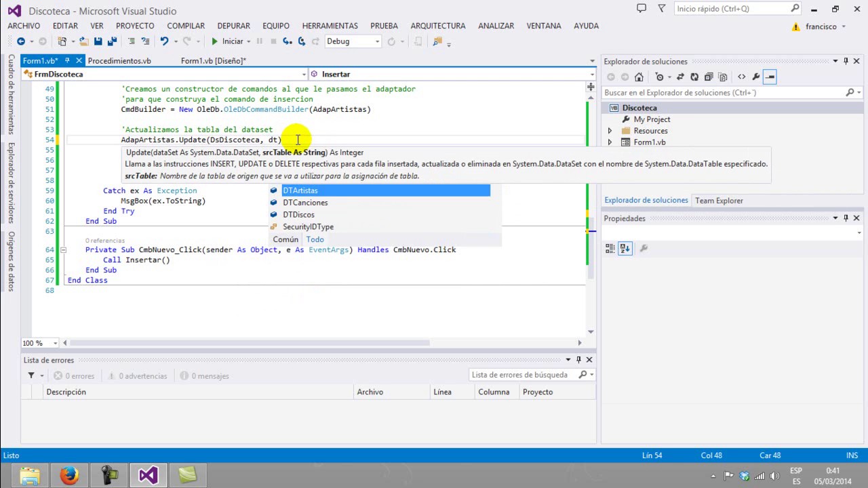Open the Cuadro de herramientas side tab

11,94
